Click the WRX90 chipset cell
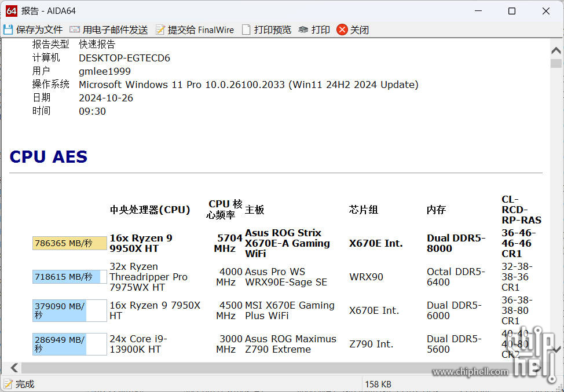Screen dimensions: 564x392 [x=366, y=277]
